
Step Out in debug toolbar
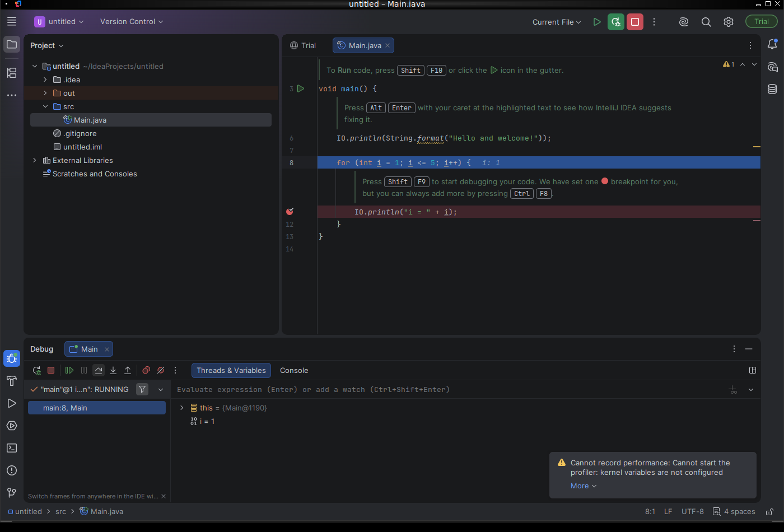tap(128, 370)
